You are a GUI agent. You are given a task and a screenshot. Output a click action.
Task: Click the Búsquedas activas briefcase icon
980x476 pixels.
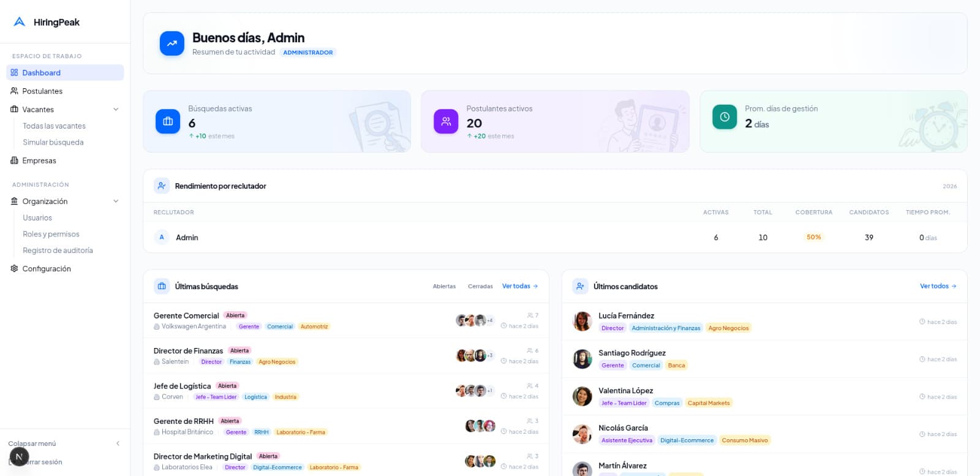click(168, 121)
